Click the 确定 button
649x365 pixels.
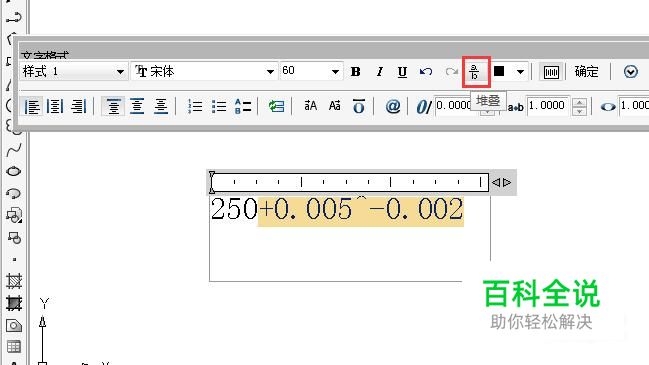tap(586, 72)
